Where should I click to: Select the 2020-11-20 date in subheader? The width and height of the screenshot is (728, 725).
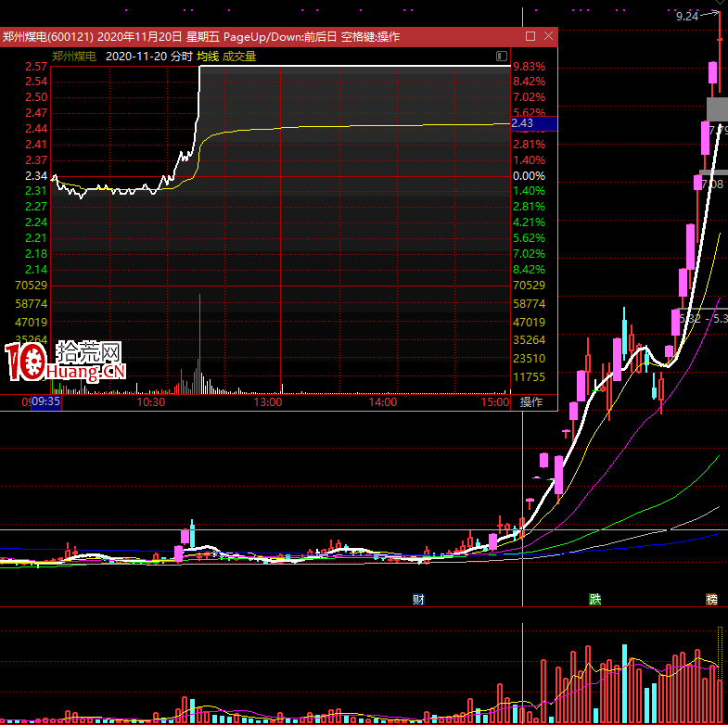(x=137, y=57)
